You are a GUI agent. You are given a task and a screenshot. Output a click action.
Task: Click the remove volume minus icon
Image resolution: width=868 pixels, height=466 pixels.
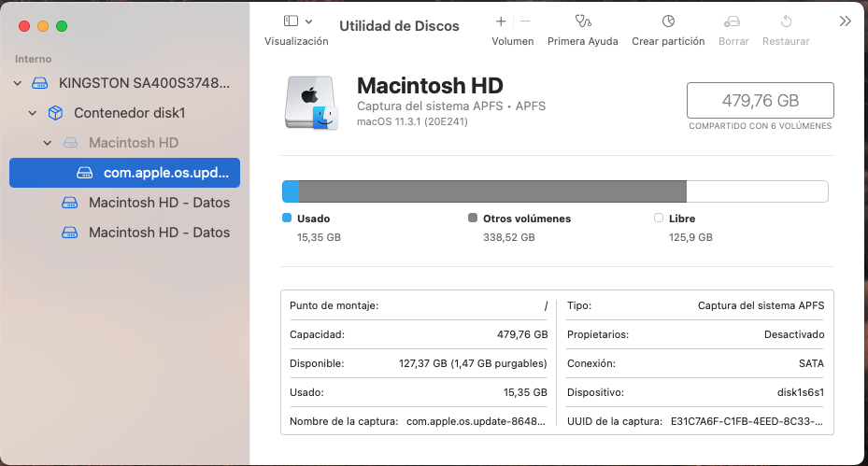tap(525, 21)
